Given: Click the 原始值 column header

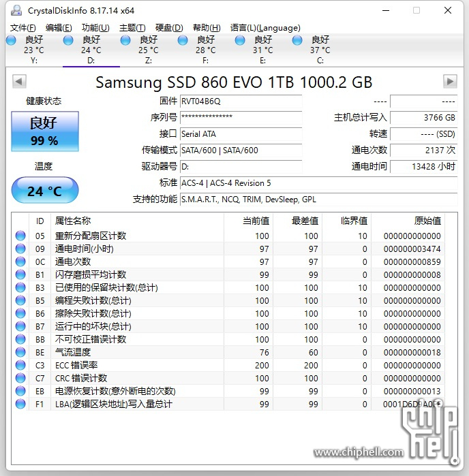Looking at the screenshot, I should [408, 221].
